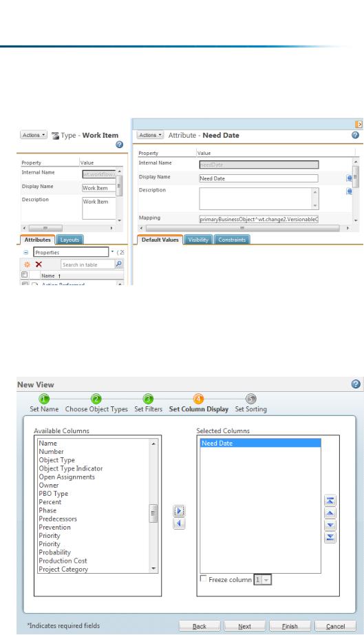Go to wizard step 1 Set Name

click(x=44, y=399)
